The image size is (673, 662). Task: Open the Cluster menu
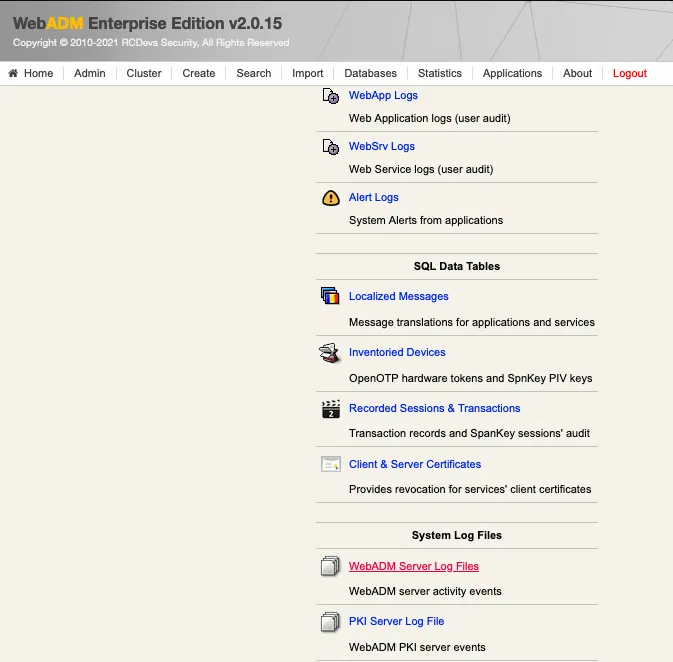(144, 73)
